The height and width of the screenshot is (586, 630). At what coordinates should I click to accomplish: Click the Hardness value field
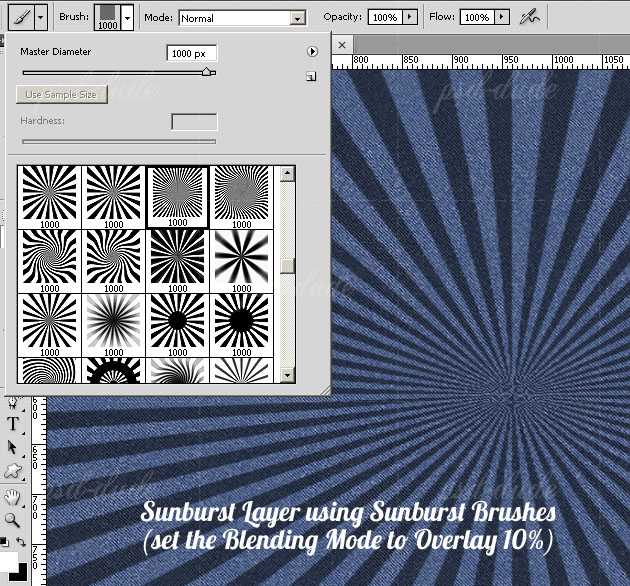coord(194,122)
